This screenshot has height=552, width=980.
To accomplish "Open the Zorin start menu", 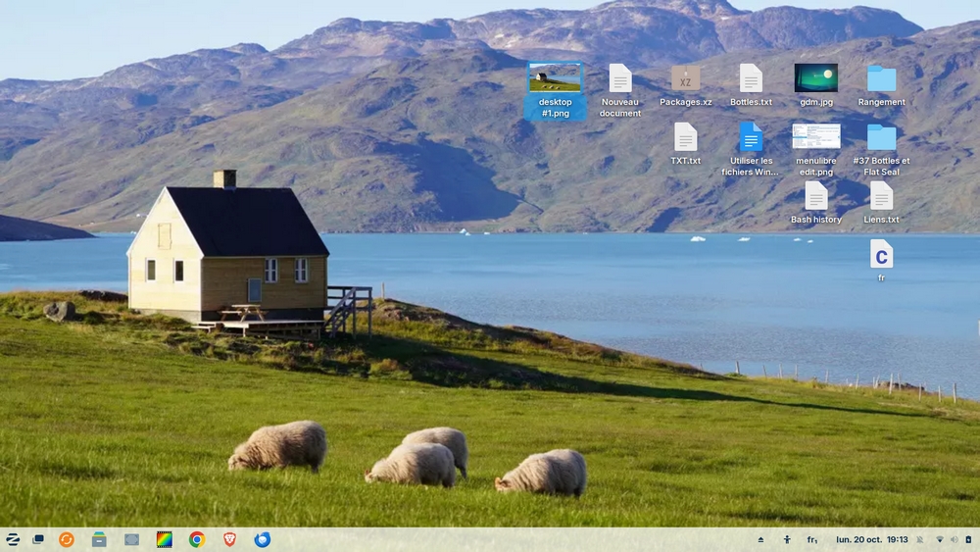I will 13,539.
